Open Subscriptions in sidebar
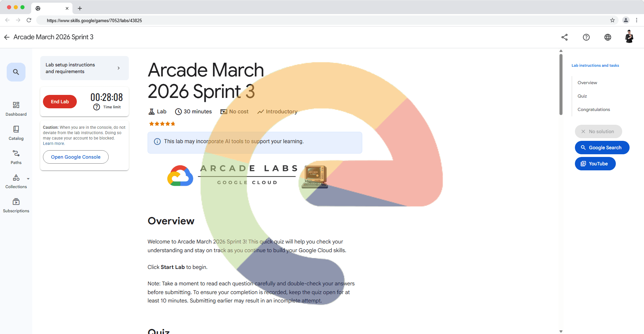 point(16,206)
